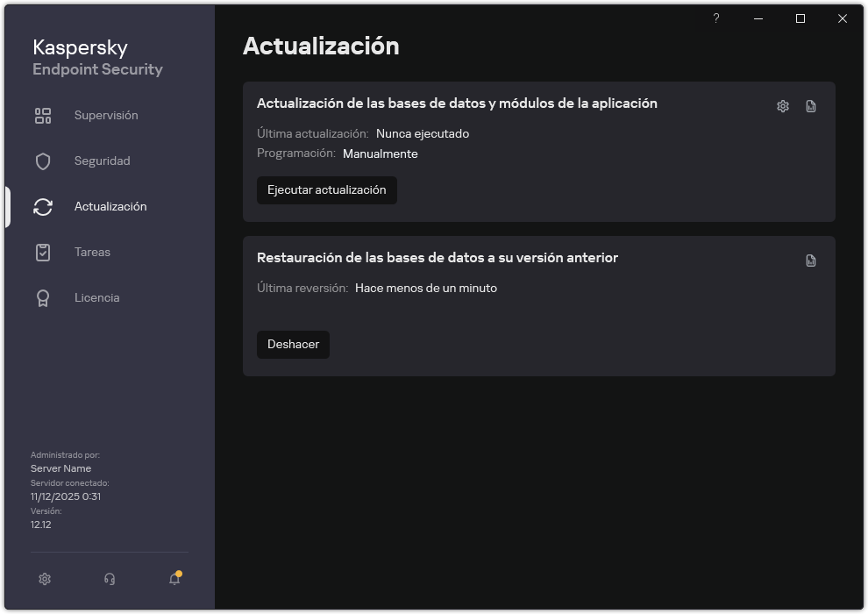This screenshot has height=614, width=868.
Task: Open Tareas using its clipboard icon
Action: tap(43, 252)
